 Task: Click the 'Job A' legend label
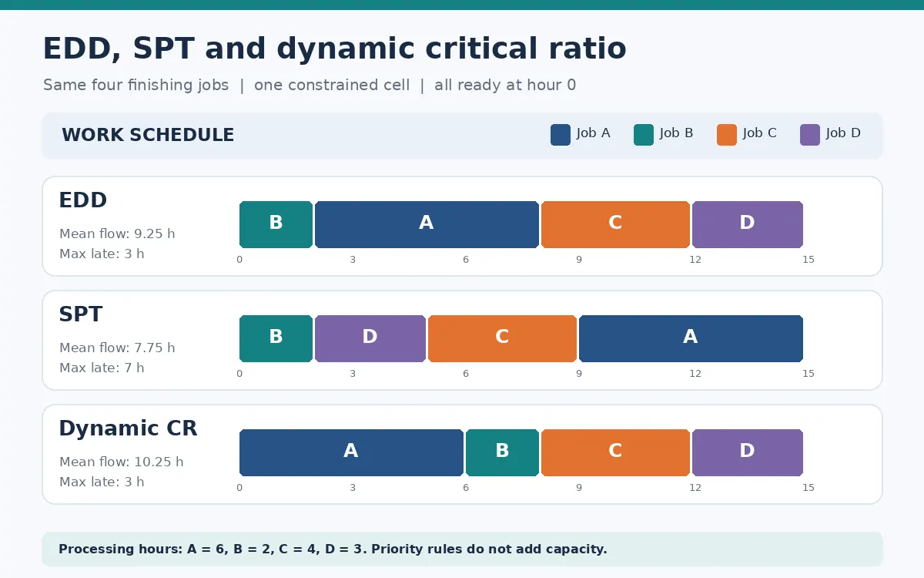(x=593, y=133)
